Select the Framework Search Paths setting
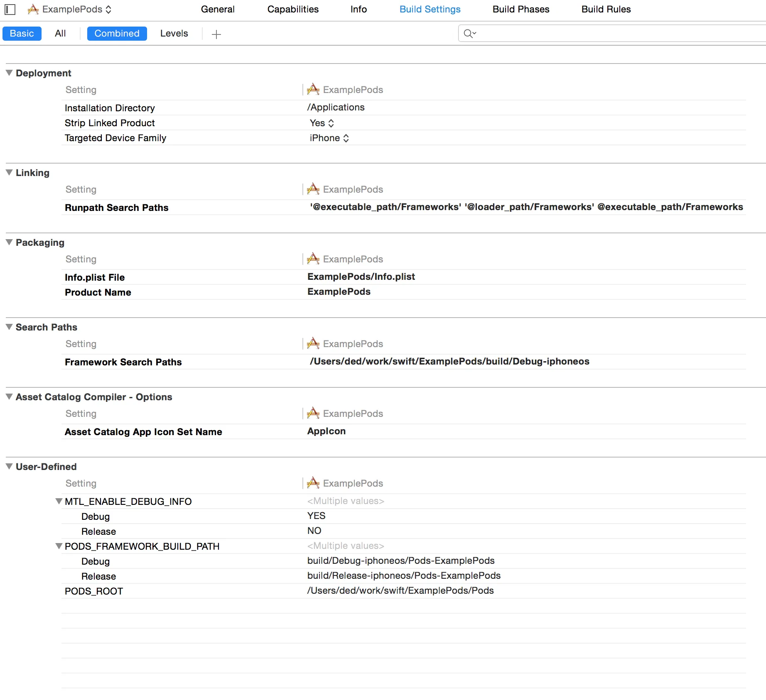 tap(123, 362)
